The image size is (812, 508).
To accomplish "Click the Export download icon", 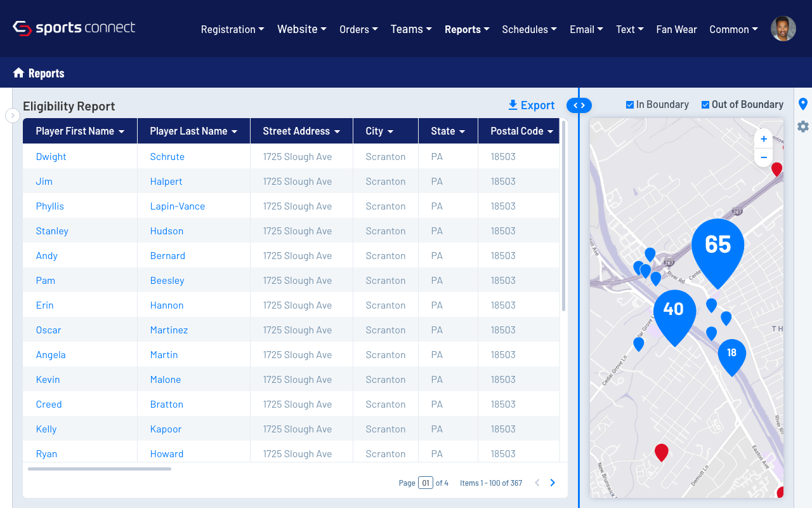I will pyautogui.click(x=513, y=105).
